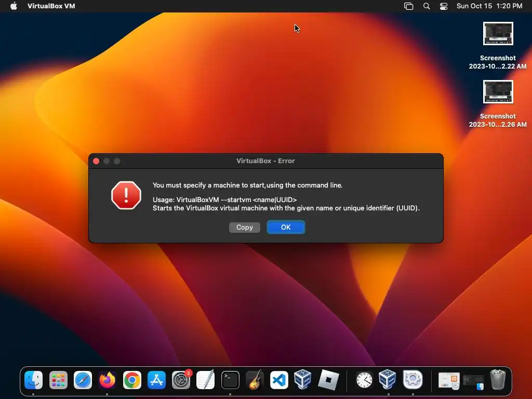The image size is (532, 399).
Task: Select the Screenshot 2023-10...2.22 AM thumbnail
Action: click(498, 33)
